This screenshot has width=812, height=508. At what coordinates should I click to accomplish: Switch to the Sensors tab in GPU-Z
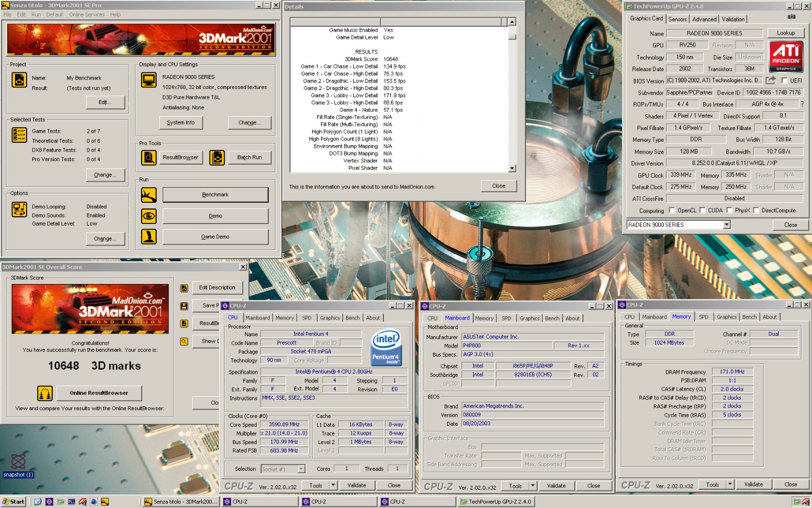click(x=678, y=19)
